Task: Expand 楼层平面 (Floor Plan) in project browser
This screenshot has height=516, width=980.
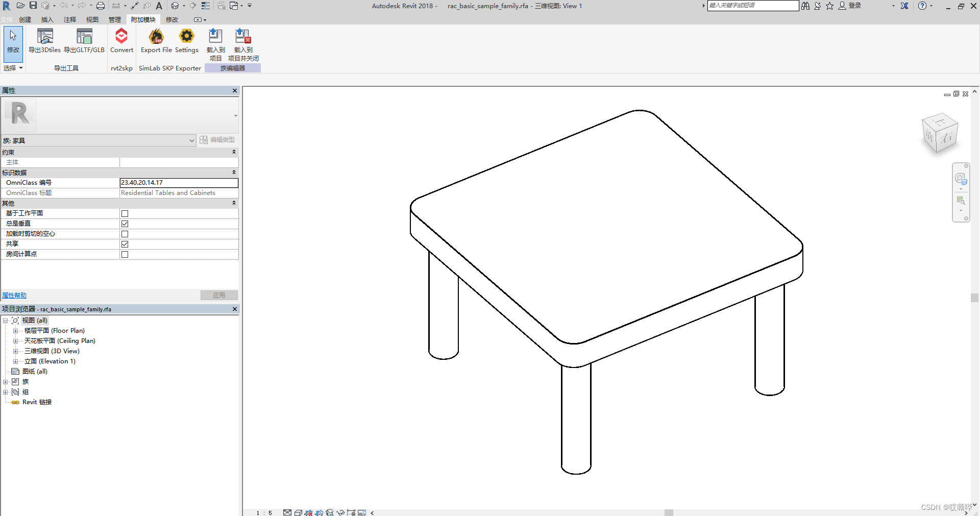Action: pyautogui.click(x=15, y=331)
